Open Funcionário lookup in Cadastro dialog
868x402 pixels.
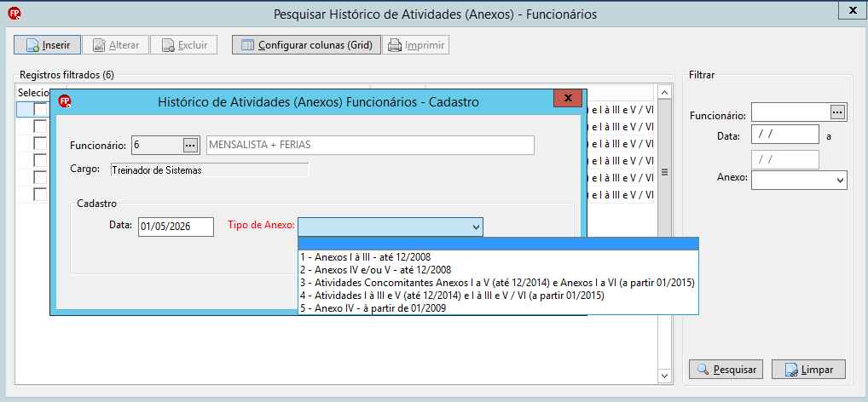point(190,146)
